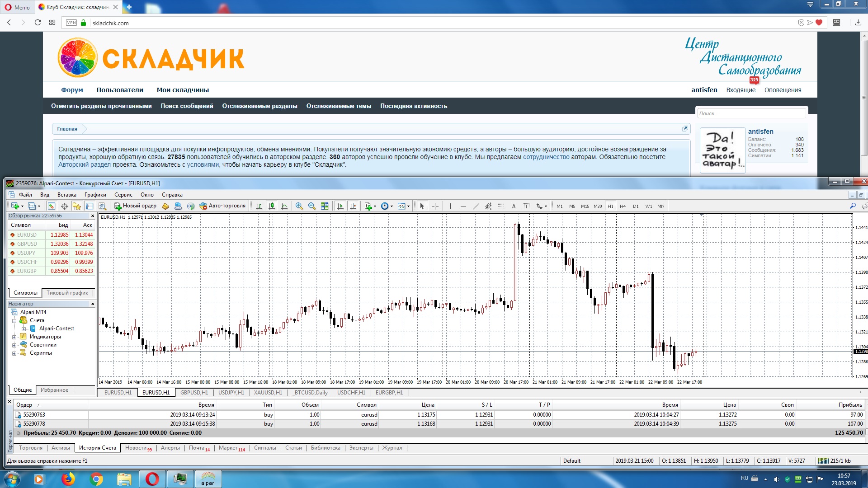Open Firefox from the Windows taskbar
This screenshot has width=868, height=488.
coord(68,479)
